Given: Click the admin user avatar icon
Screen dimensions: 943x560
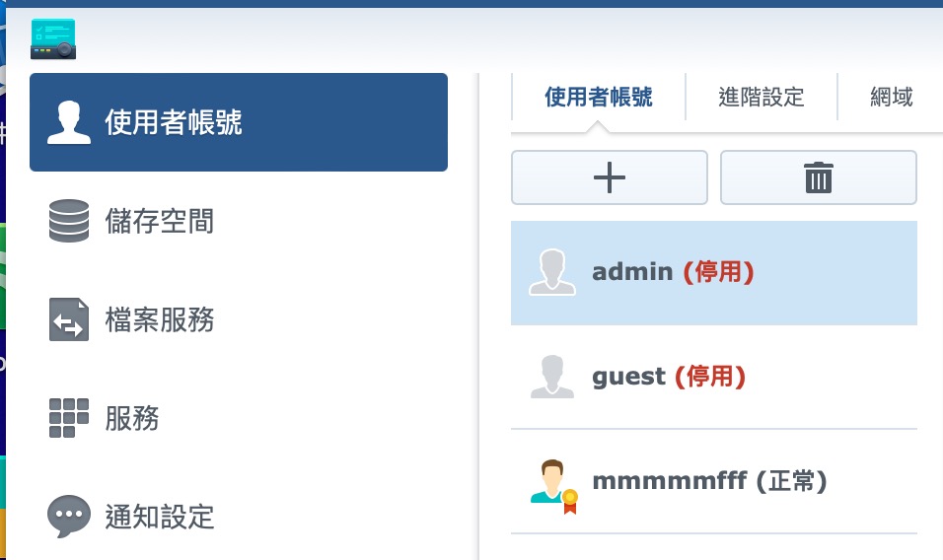Looking at the screenshot, I should [x=552, y=272].
